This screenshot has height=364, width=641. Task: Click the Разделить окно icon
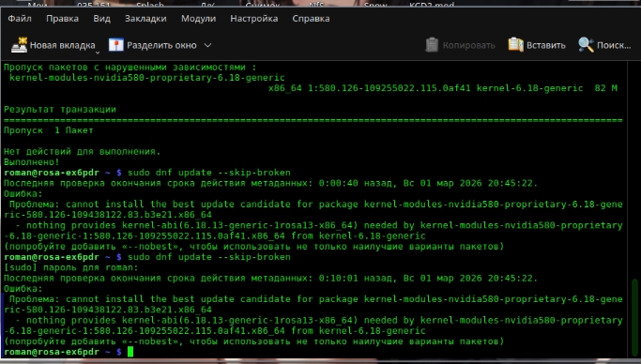(x=116, y=45)
